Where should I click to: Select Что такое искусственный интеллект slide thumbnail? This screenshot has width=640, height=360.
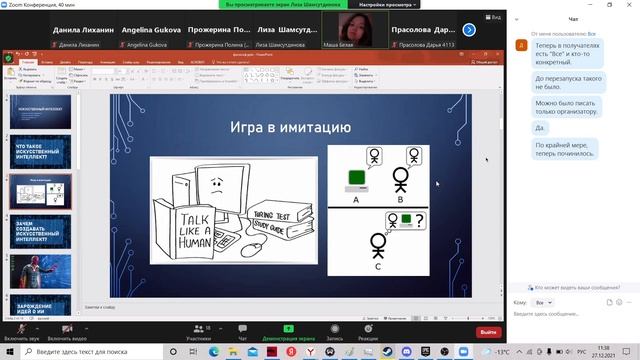(40, 152)
